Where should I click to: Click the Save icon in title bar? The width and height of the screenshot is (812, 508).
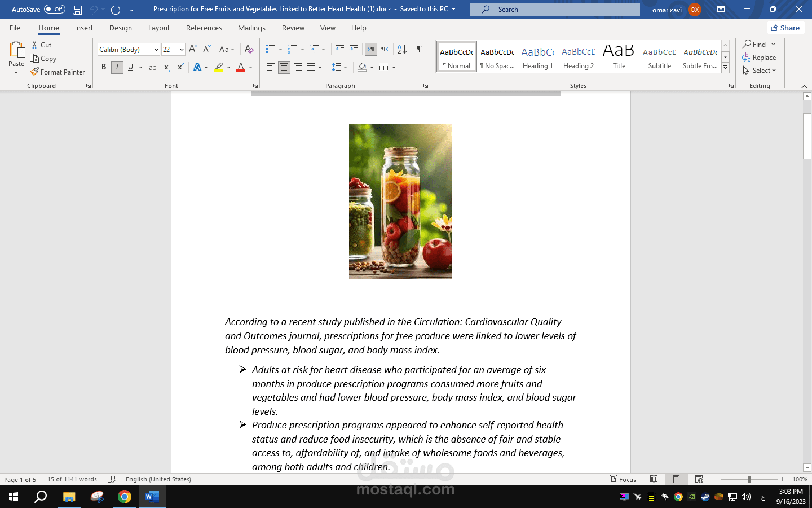pyautogui.click(x=77, y=10)
